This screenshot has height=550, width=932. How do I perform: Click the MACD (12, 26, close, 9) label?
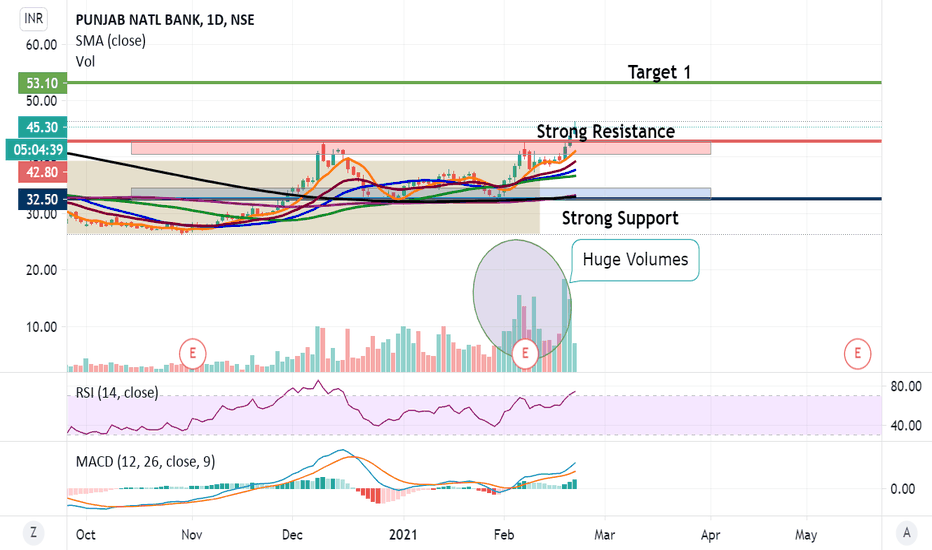145,461
